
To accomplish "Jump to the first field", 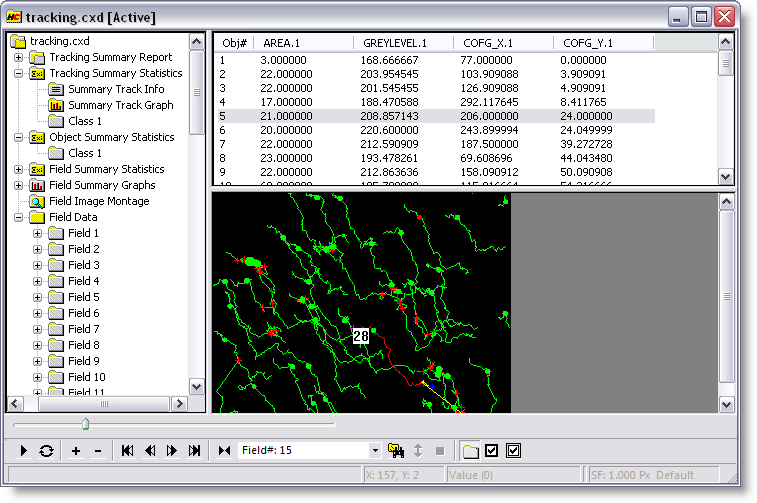I will coord(128,451).
